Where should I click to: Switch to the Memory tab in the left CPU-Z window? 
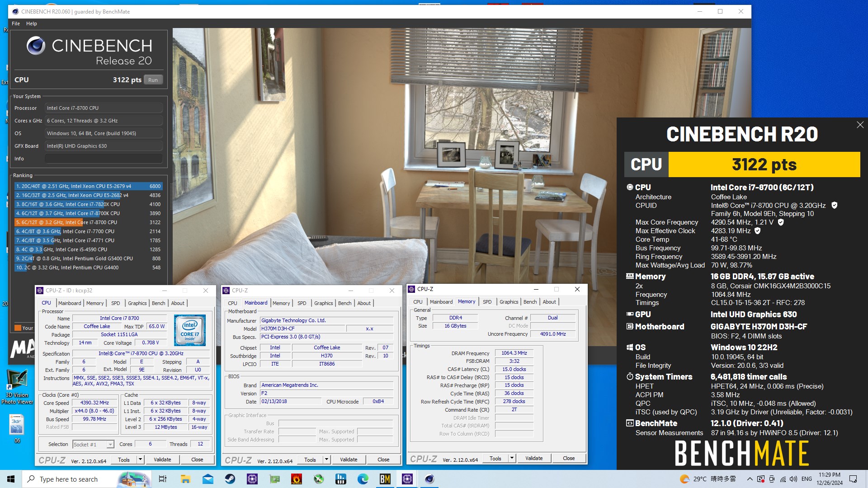coord(95,303)
